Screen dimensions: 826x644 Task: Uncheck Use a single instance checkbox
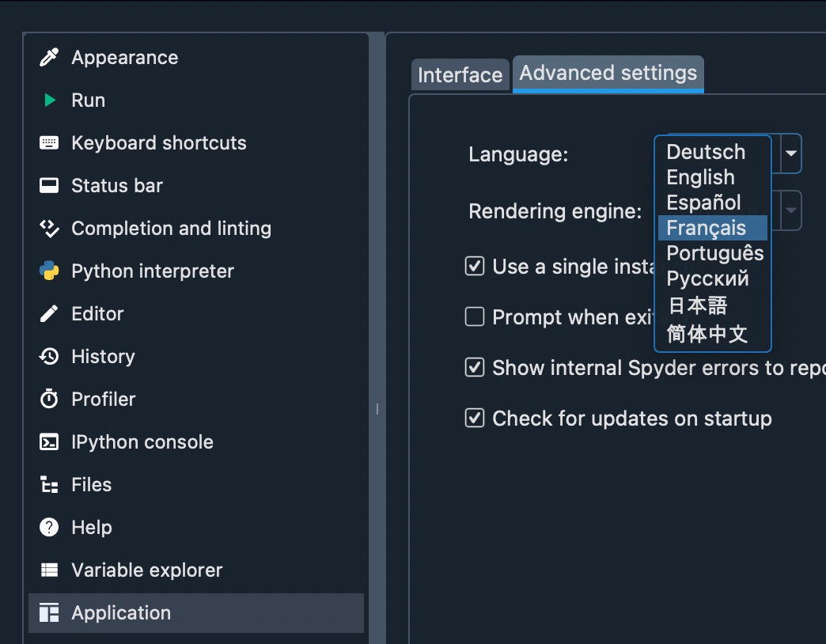pos(475,267)
